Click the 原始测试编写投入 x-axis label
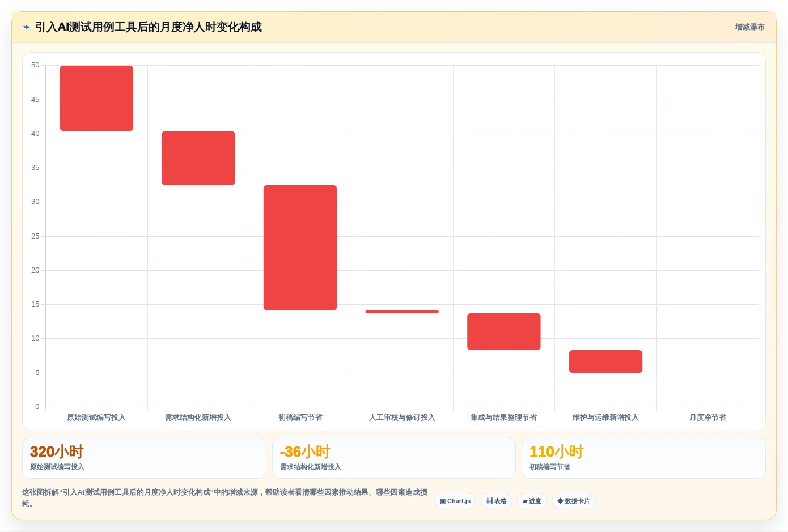The width and height of the screenshot is (788, 532). pyautogui.click(x=96, y=418)
